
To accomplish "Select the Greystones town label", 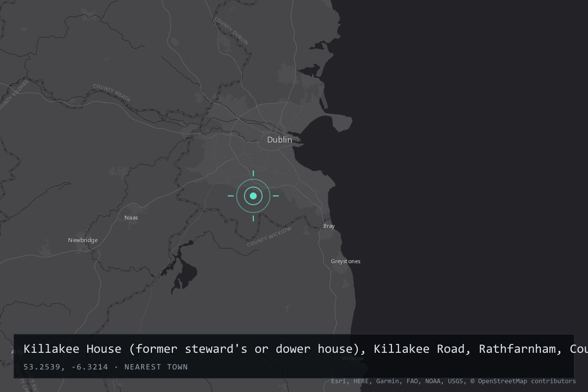I will pyautogui.click(x=345, y=261).
